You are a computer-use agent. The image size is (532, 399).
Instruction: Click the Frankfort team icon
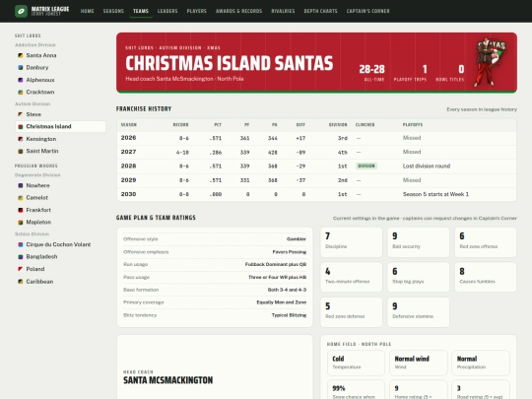(x=21, y=210)
